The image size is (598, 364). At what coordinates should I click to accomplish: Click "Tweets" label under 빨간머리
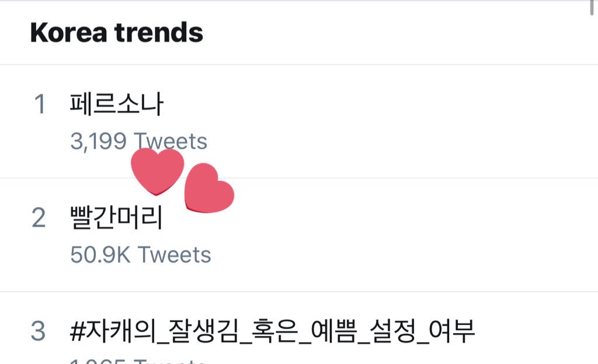coord(175,255)
